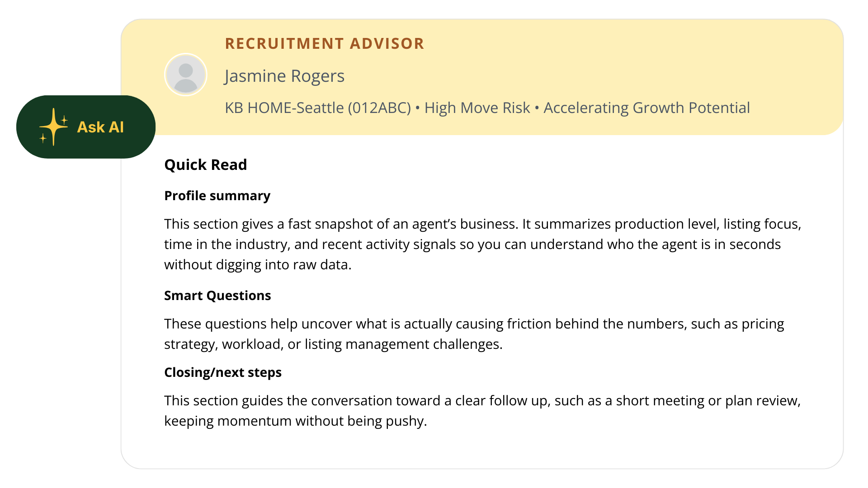Click the person silhouette inside the avatar circle
The image size is (868, 488).
coord(185,76)
